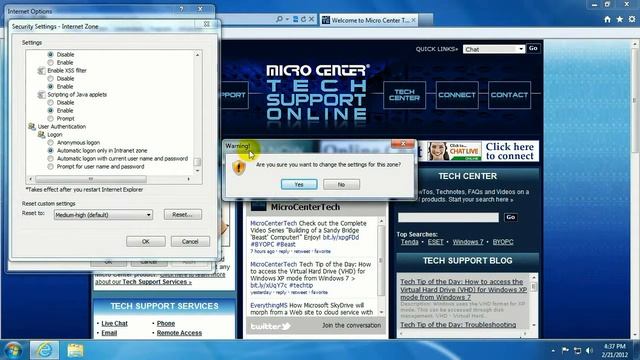Click the Logon tree item icon
This screenshot has height=360, width=640.
tap(41, 134)
